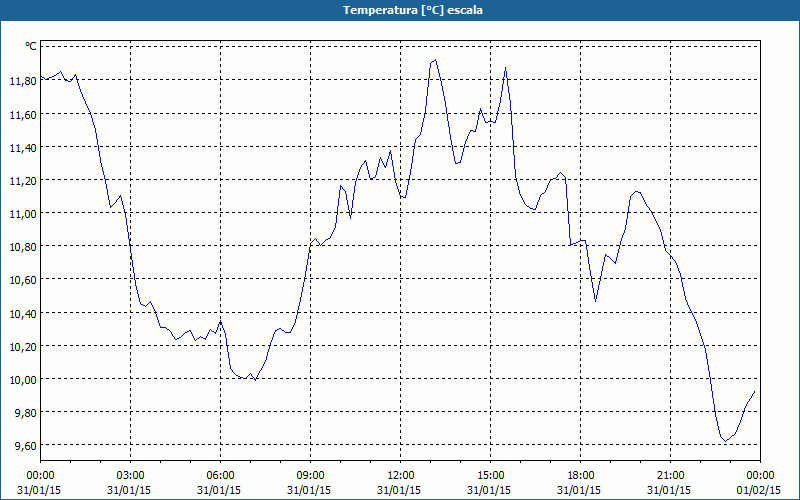
Task: Click the 'Temperatura [°C] escala' chart title
Action: pyautogui.click(x=413, y=10)
